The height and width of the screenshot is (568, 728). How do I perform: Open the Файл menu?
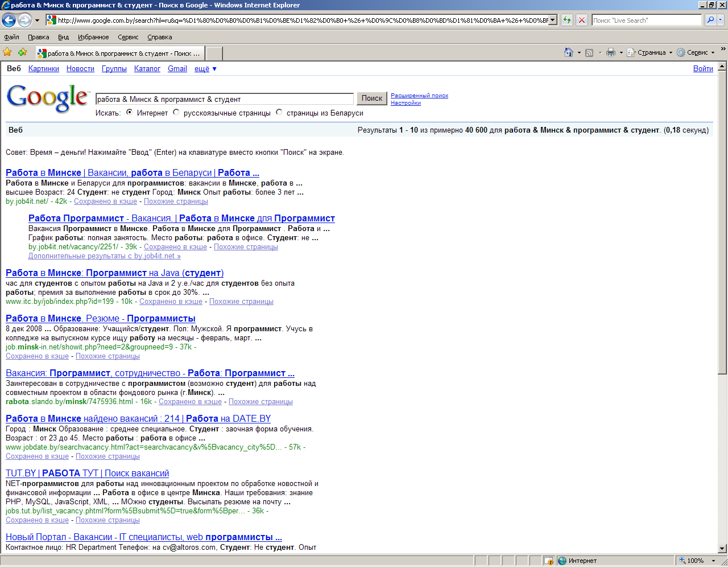point(11,37)
